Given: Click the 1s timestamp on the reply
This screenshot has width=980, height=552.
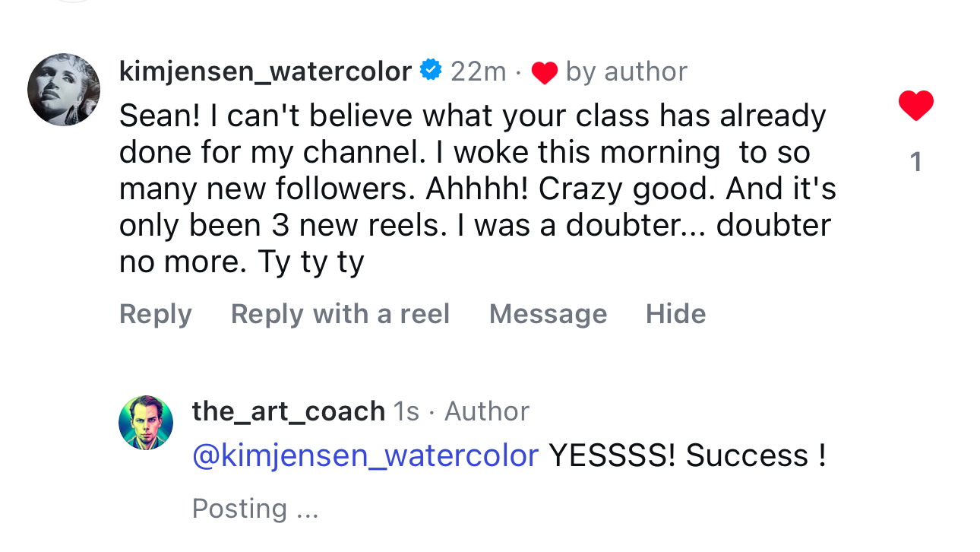Looking at the screenshot, I should 406,411.
